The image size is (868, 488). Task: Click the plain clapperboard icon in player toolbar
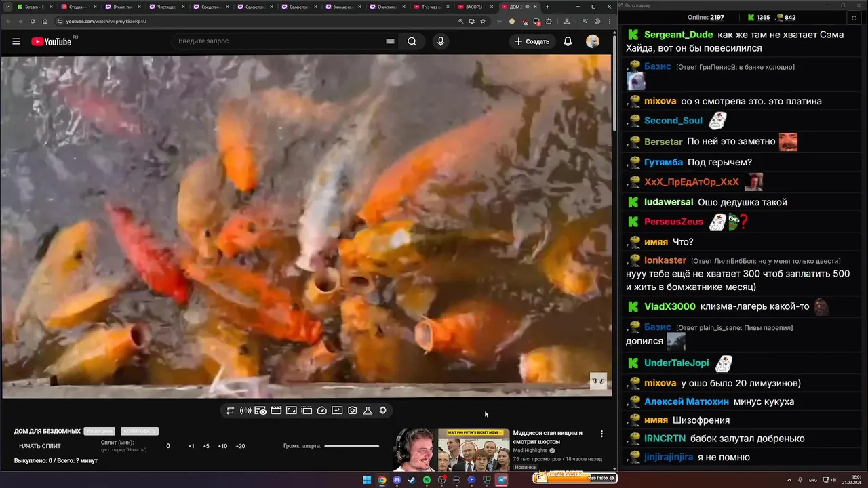276,410
